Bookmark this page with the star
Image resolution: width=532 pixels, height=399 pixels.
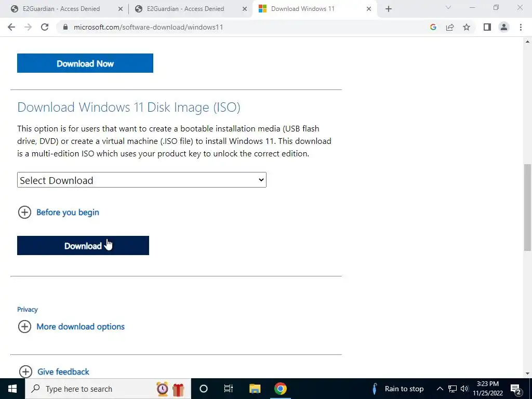[x=467, y=27]
